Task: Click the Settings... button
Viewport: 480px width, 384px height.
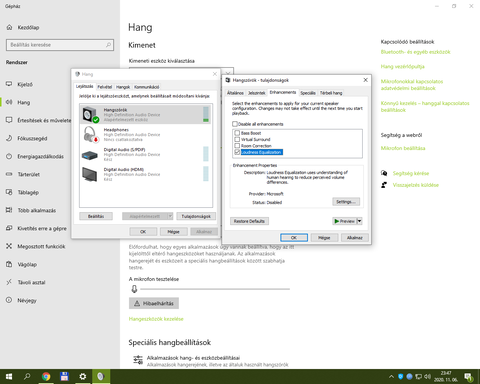Action: pos(346,202)
